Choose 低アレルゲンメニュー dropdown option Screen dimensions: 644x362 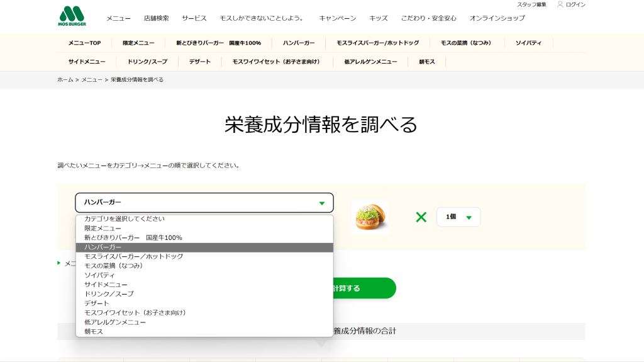[115, 322]
